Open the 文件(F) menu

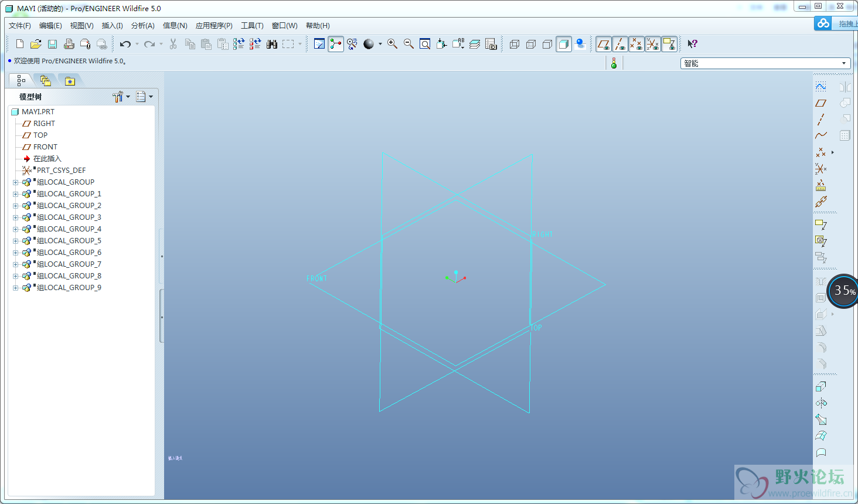20,26
